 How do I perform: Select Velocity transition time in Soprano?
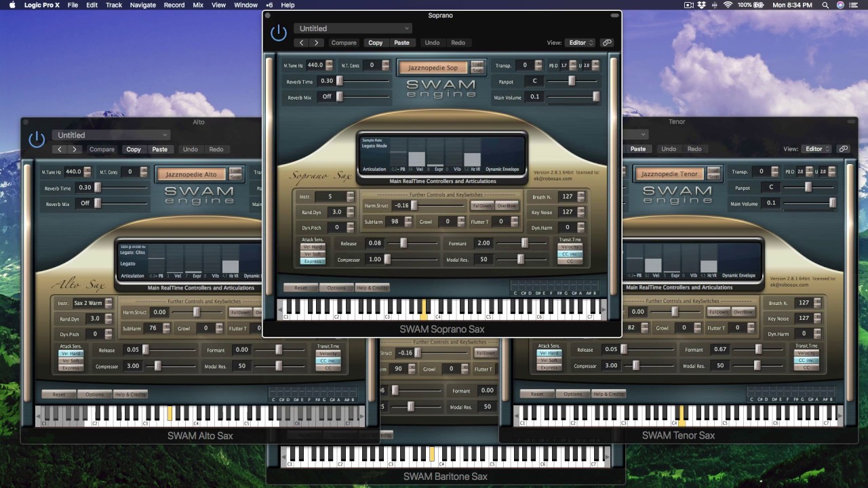coord(570,247)
